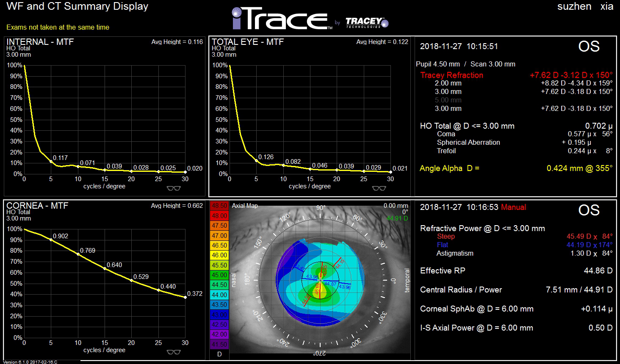This screenshot has height=364, width=620.
Task: Click the Axial Map label
Action: pyautogui.click(x=245, y=206)
